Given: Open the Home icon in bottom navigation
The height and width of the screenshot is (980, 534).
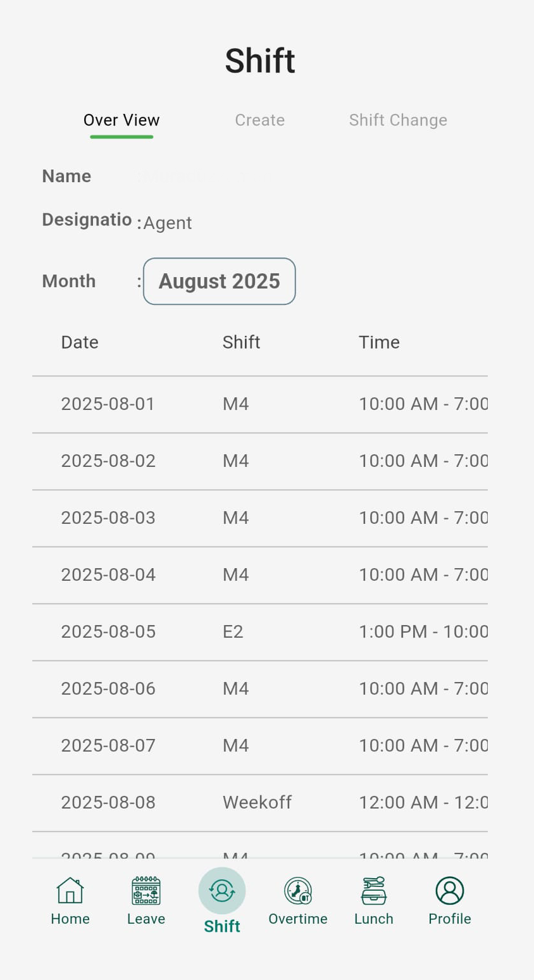Looking at the screenshot, I should [x=70, y=891].
